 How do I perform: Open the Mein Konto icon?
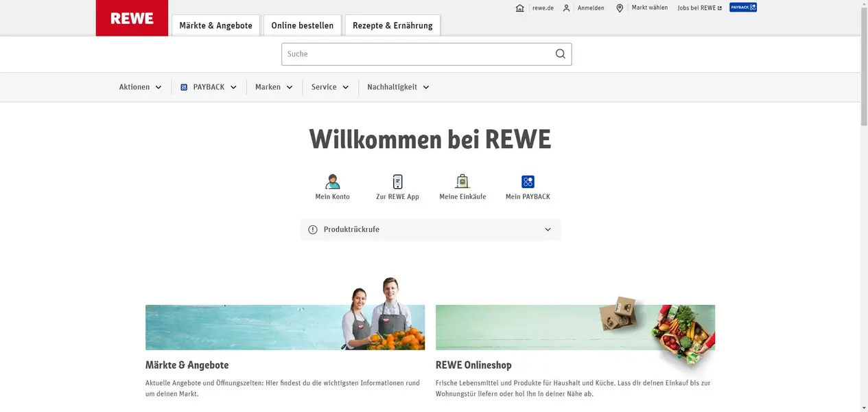click(333, 181)
